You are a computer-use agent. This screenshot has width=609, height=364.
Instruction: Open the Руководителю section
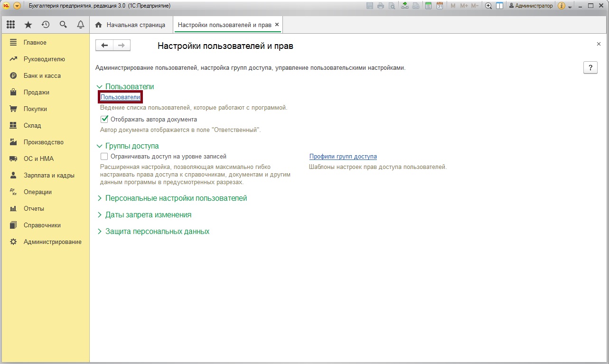click(x=44, y=59)
